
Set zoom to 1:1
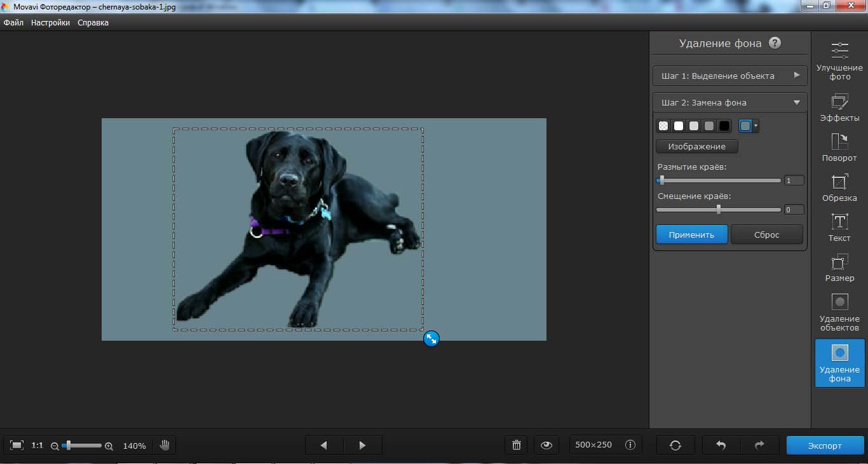37,446
